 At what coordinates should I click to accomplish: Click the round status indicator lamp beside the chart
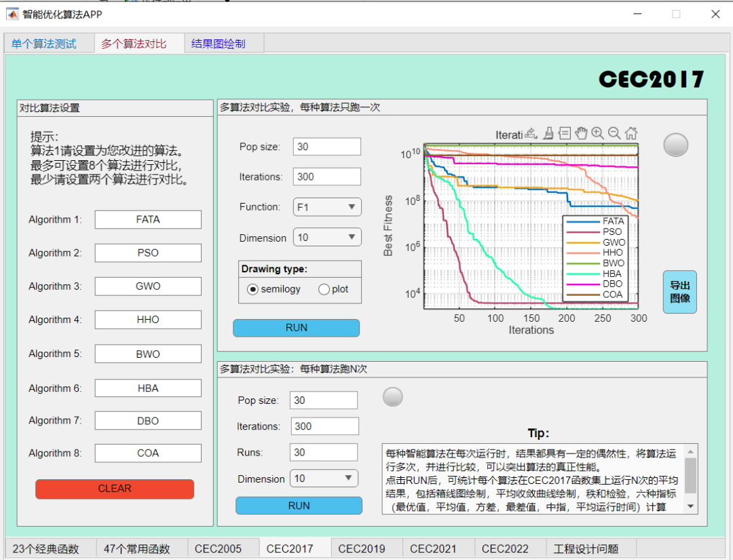point(675,145)
